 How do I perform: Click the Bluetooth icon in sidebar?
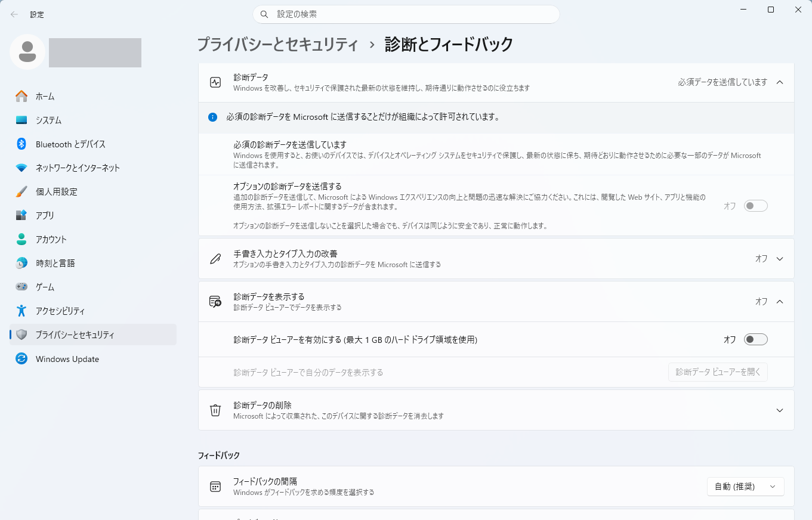pyautogui.click(x=21, y=144)
